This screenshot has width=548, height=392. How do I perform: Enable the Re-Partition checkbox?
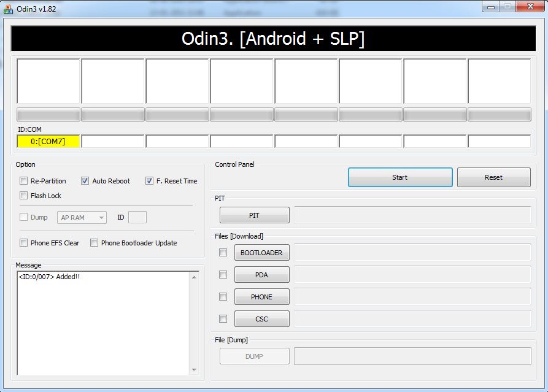coord(24,181)
